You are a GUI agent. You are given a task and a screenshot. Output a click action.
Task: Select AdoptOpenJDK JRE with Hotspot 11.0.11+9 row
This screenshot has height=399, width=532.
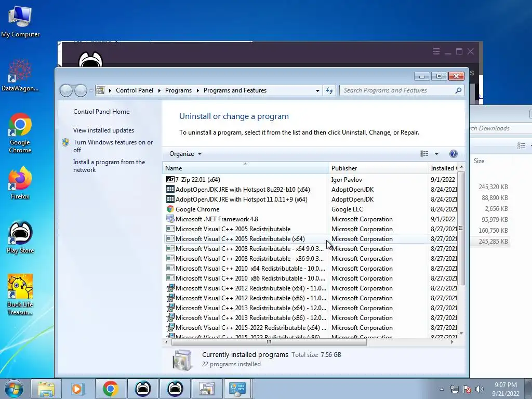[311, 199]
